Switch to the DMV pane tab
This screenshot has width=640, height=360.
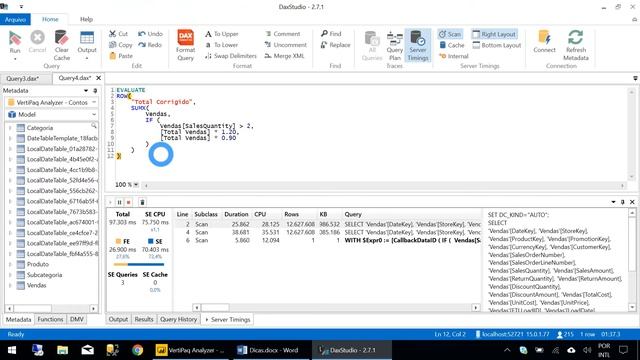pyautogui.click(x=77, y=319)
